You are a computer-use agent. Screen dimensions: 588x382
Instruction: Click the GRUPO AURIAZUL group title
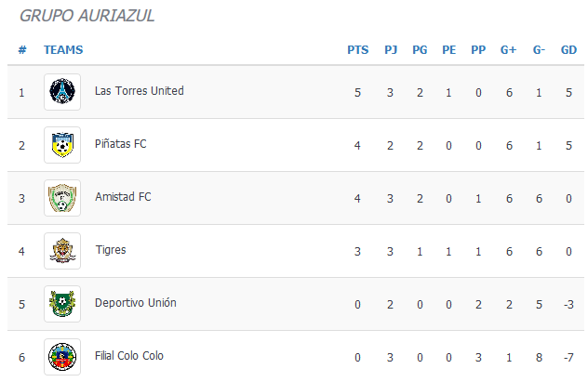[87, 16]
